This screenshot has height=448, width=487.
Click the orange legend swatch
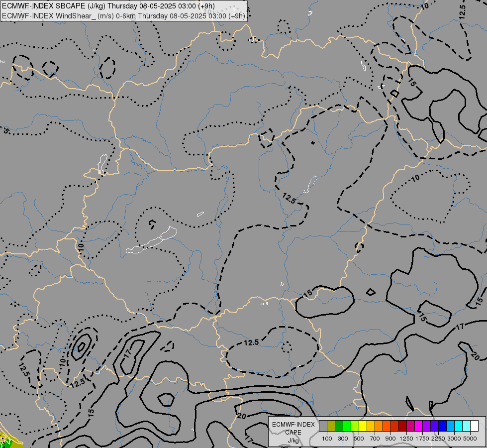[x=379, y=426]
